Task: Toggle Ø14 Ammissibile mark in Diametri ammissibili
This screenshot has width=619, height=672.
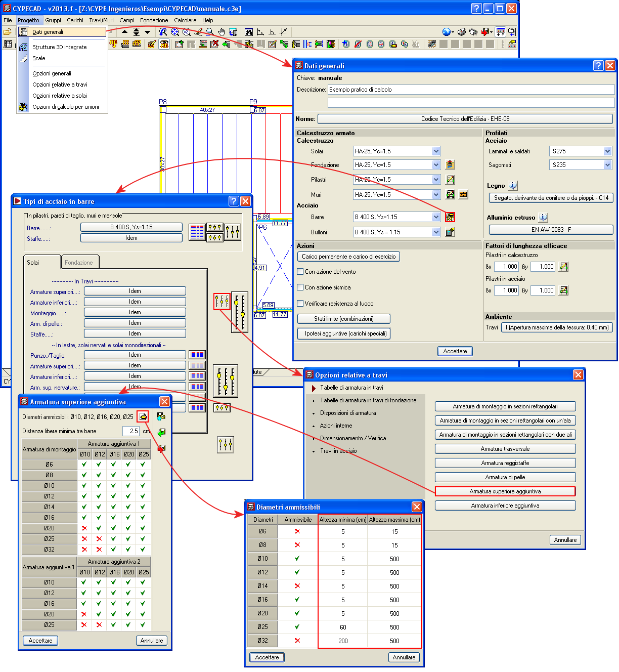Action: coord(297,586)
